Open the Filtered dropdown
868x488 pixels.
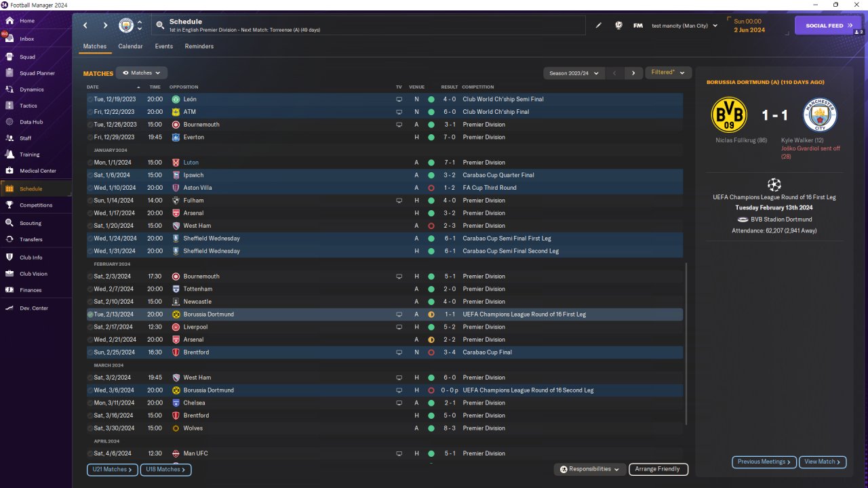[668, 73]
